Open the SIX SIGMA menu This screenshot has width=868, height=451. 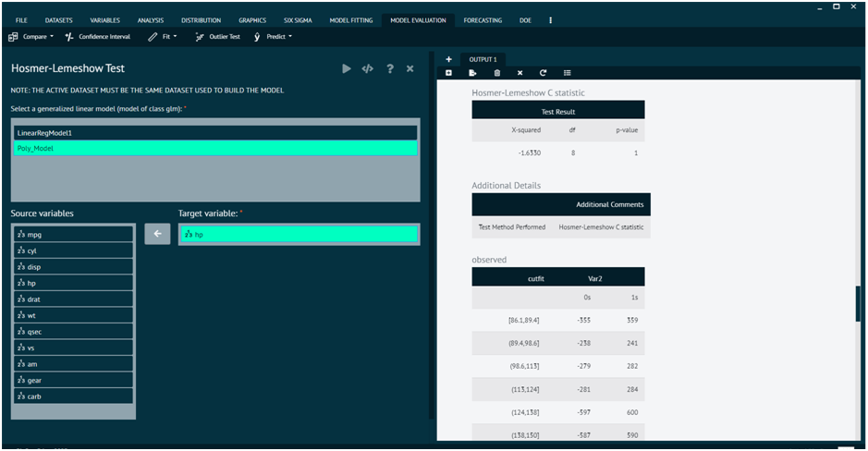click(x=298, y=20)
